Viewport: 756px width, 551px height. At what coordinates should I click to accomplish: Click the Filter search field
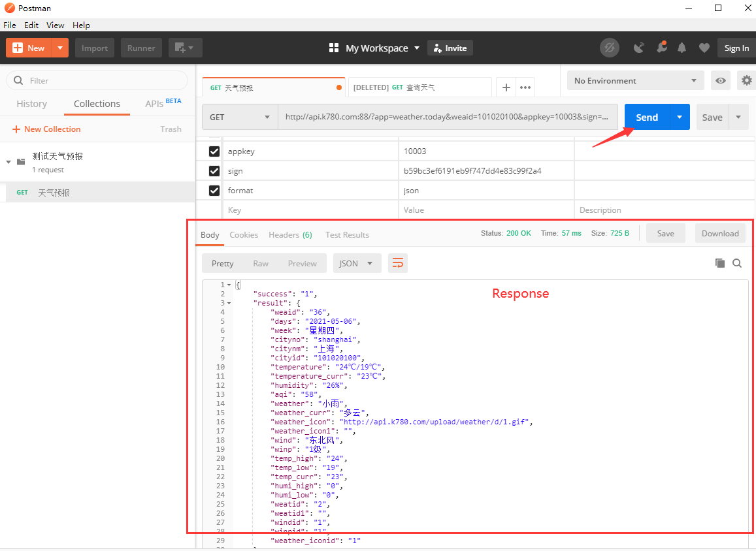tap(97, 80)
